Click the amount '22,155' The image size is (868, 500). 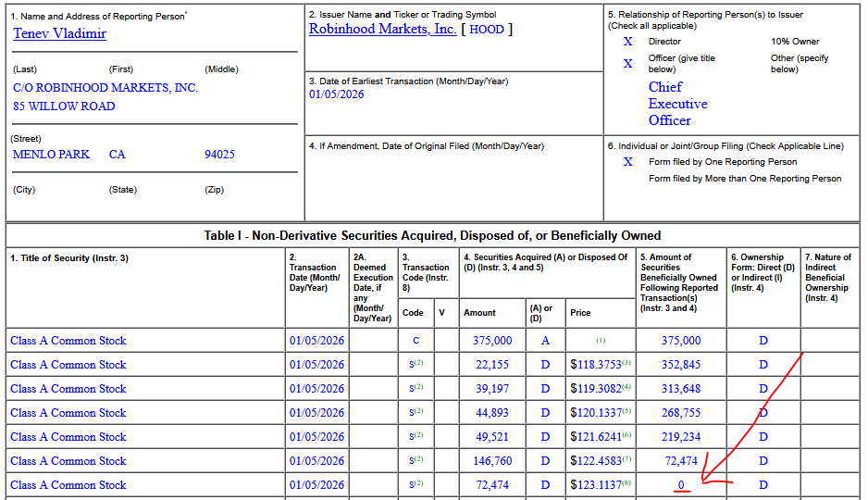(492, 365)
